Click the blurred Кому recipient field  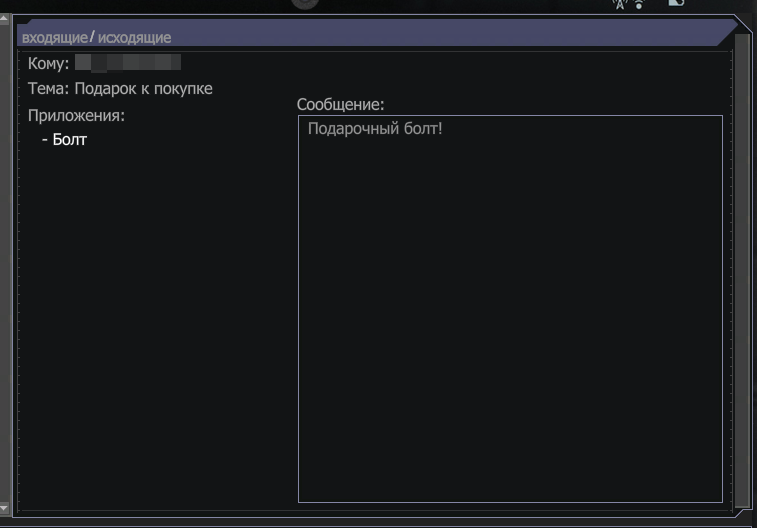(128, 63)
